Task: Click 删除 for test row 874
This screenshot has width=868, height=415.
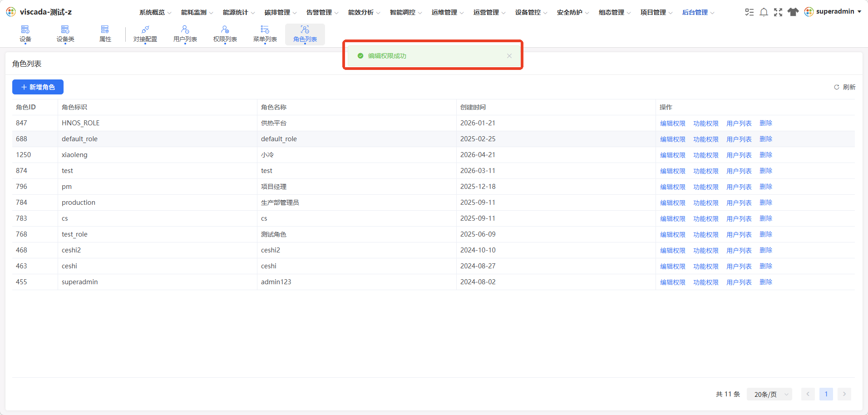Action: point(766,171)
